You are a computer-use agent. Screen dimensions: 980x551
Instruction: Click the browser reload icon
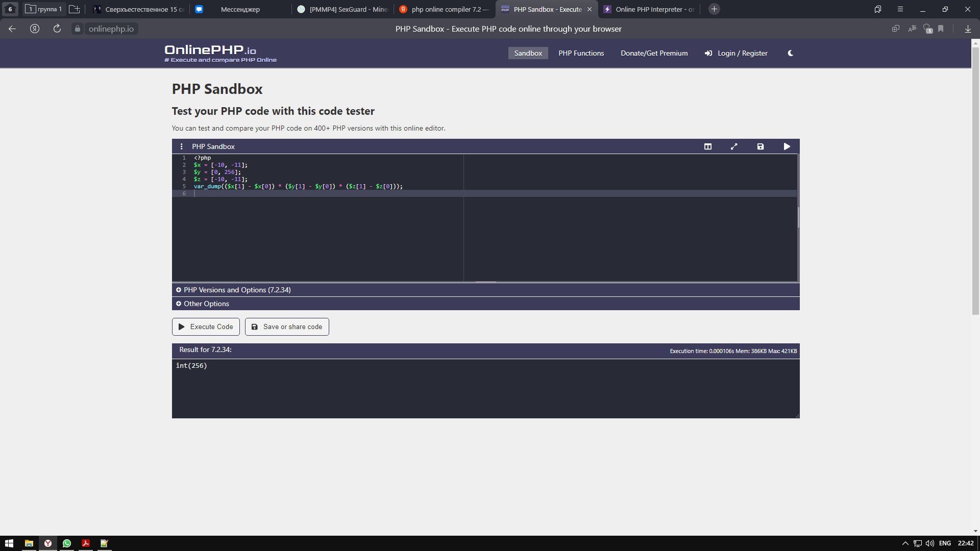(57, 29)
